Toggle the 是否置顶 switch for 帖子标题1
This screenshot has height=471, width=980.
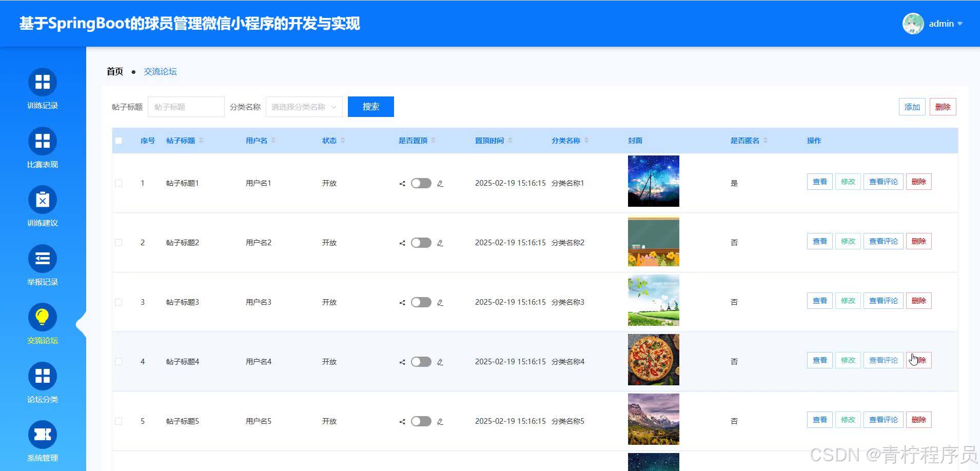pyautogui.click(x=421, y=183)
